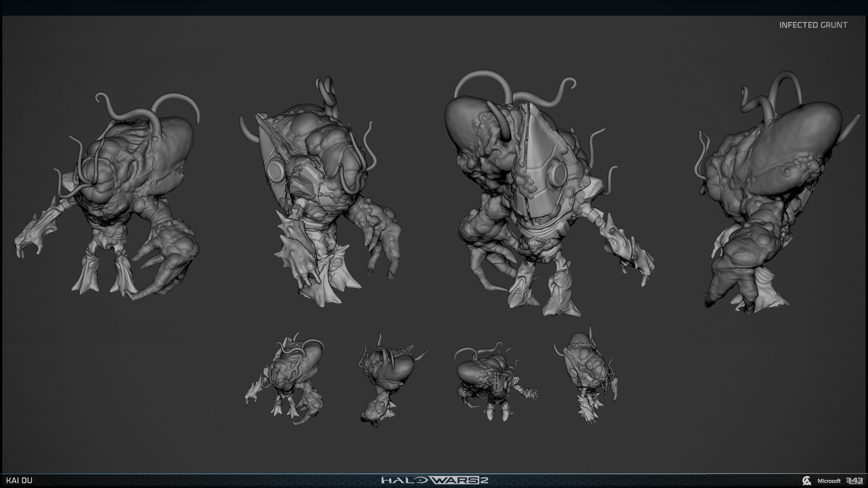Click the Creative Assembly logo icon
868x488 pixels.
806,481
